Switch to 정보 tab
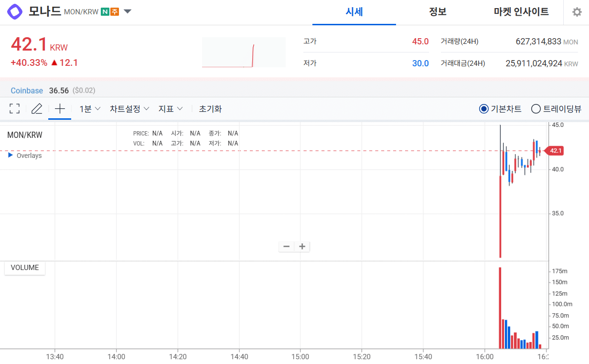 (x=438, y=12)
